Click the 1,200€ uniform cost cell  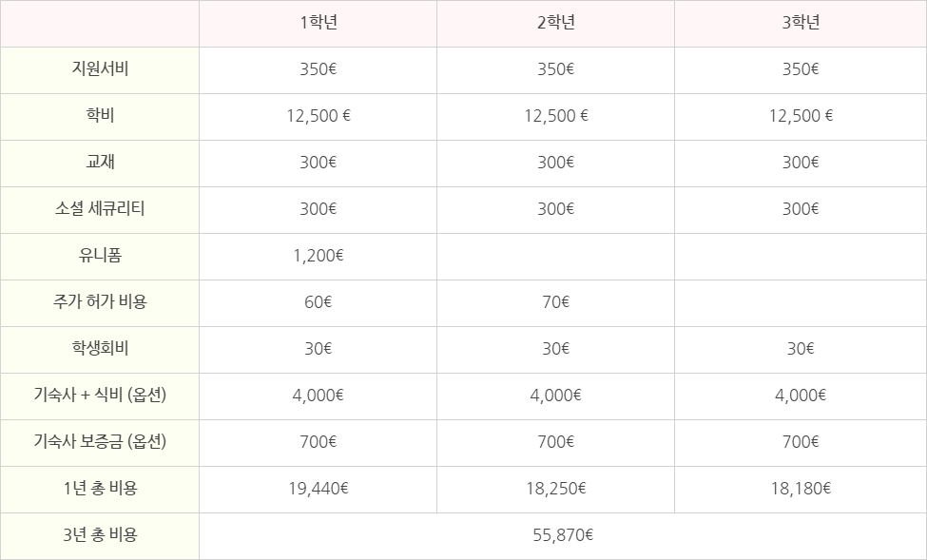319,256
